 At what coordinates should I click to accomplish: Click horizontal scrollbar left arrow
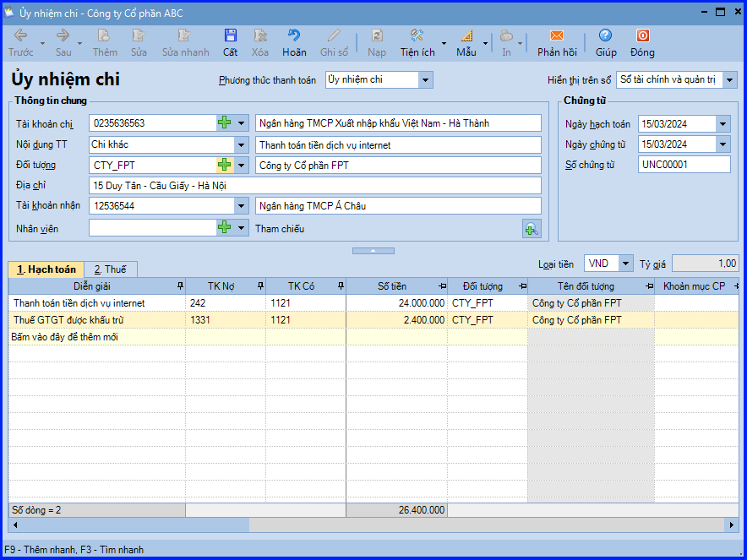point(15,525)
